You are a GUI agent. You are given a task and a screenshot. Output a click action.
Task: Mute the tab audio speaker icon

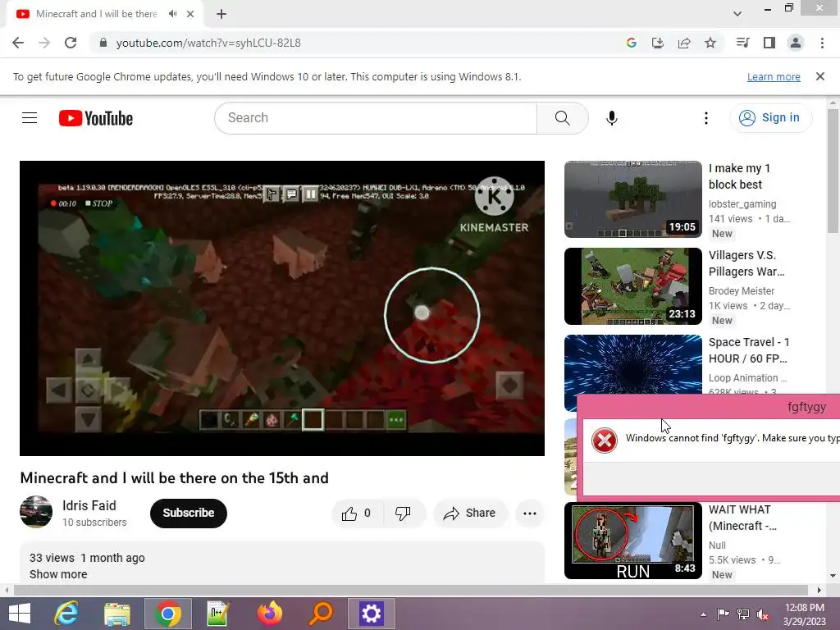172,14
